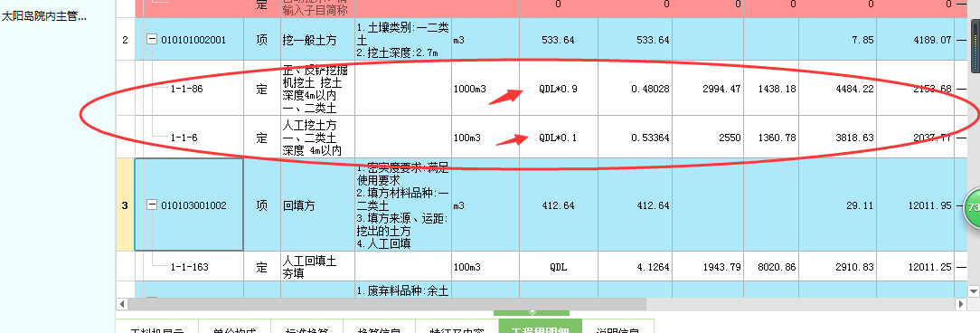Click the 人工挖土方 name cell
Screen dimensions: 980x333
pos(317,137)
